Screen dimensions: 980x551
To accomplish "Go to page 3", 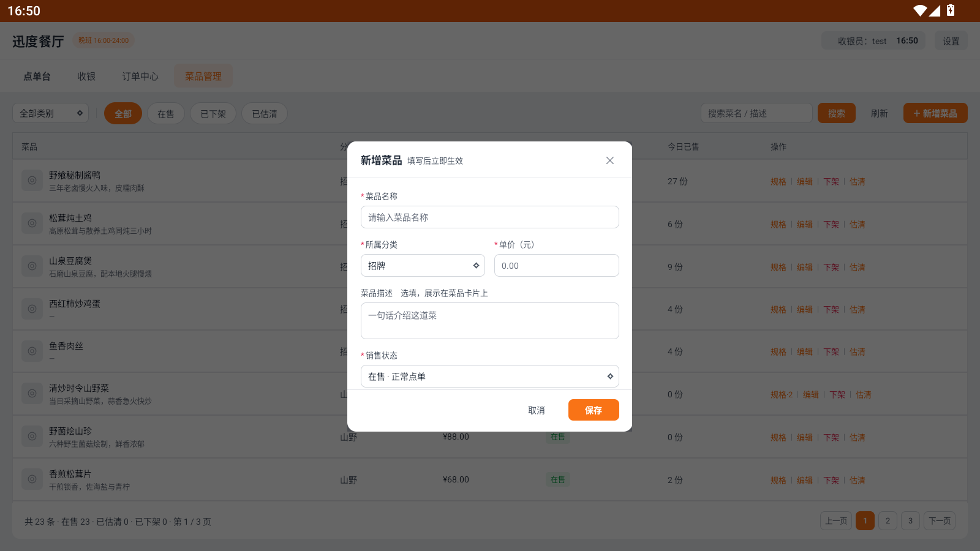I will (910, 521).
